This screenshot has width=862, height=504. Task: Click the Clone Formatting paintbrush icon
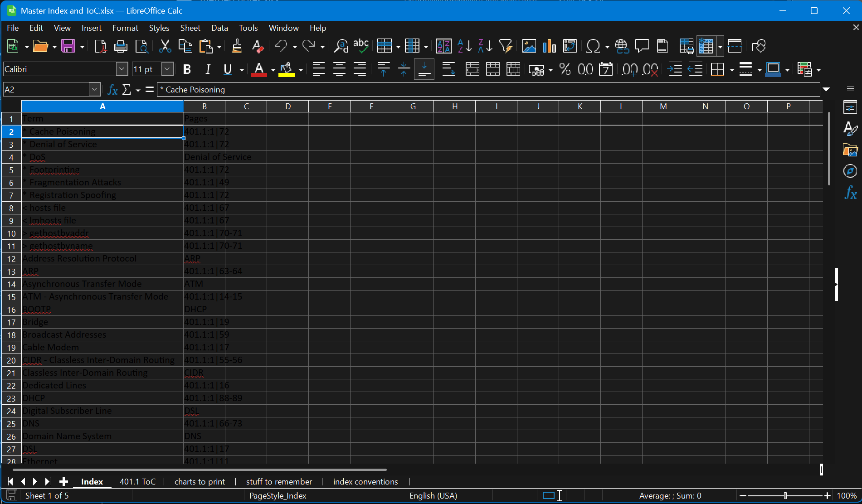(237, 46)
